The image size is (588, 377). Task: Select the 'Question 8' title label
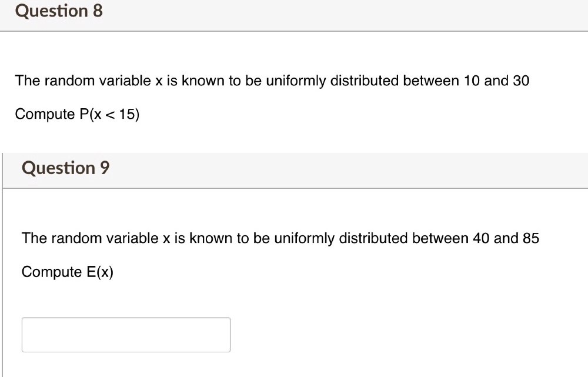pyautogui.click(x=58, y=11)
